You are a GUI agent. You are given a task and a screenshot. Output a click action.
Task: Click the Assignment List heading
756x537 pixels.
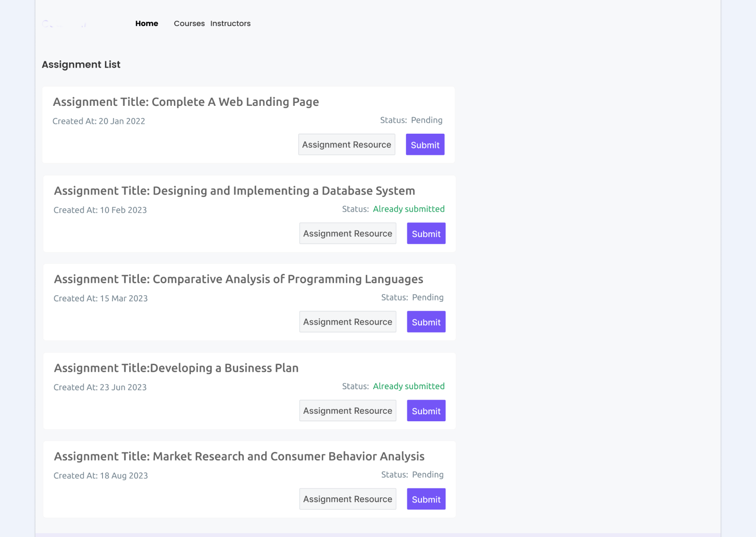pos(81,64)
